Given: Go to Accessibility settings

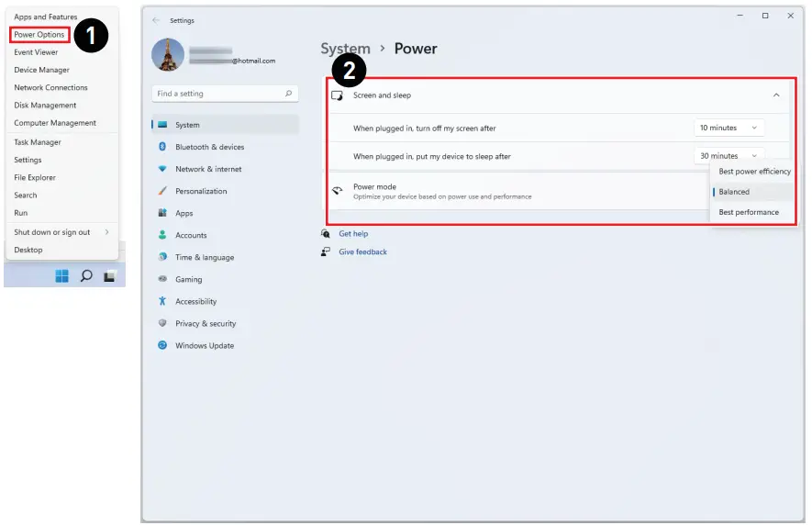Looking at the screenshot, I should 195,301.
